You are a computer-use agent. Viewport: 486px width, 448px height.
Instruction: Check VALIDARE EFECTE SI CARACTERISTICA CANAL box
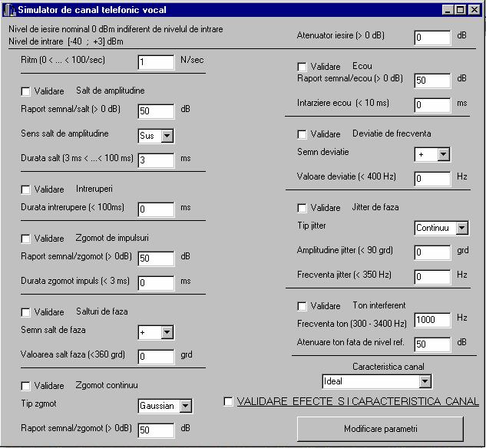[229, 401]
